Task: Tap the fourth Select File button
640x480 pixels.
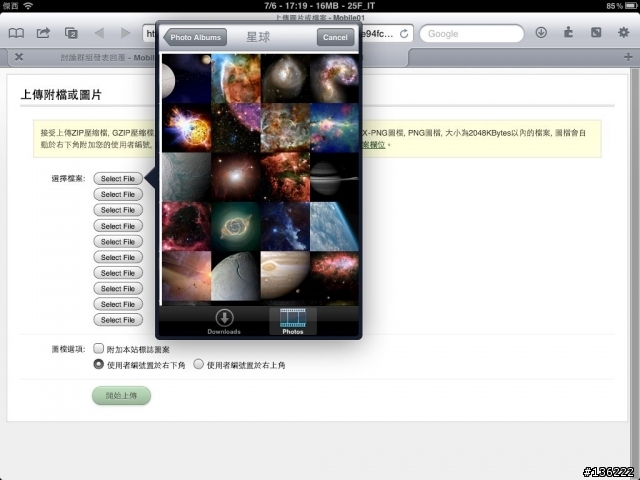Action: point(118,226)
